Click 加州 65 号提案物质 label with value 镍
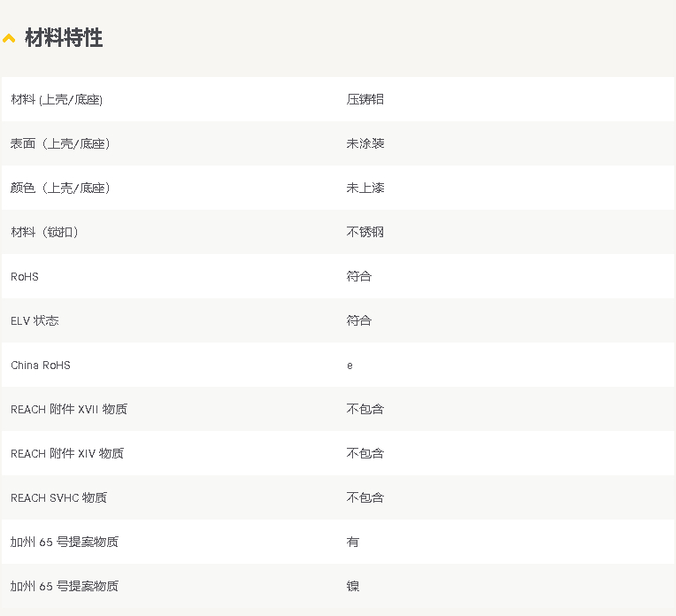 click(x=65, y=587)
